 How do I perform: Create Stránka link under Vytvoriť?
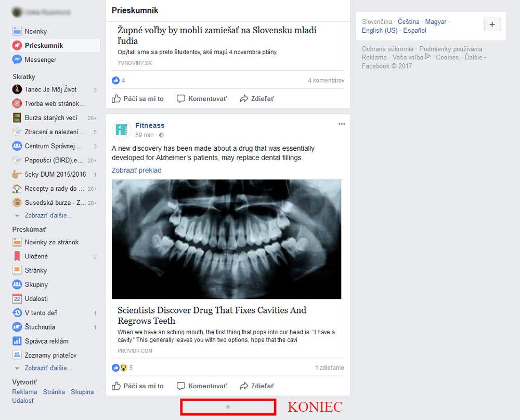coord(54,392)
